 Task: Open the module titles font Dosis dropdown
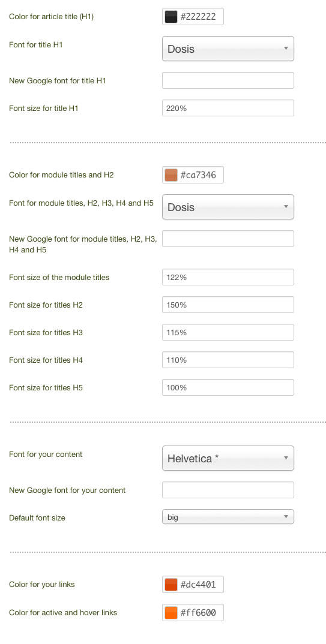(228, 207)
